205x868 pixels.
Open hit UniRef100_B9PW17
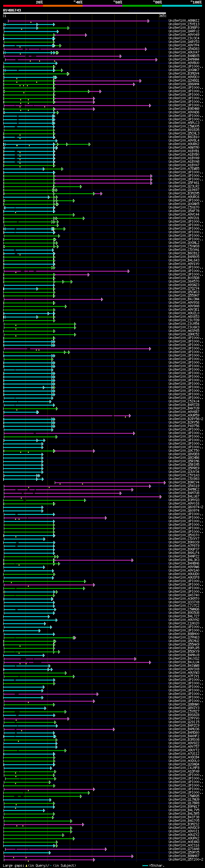tap(184, 807)
